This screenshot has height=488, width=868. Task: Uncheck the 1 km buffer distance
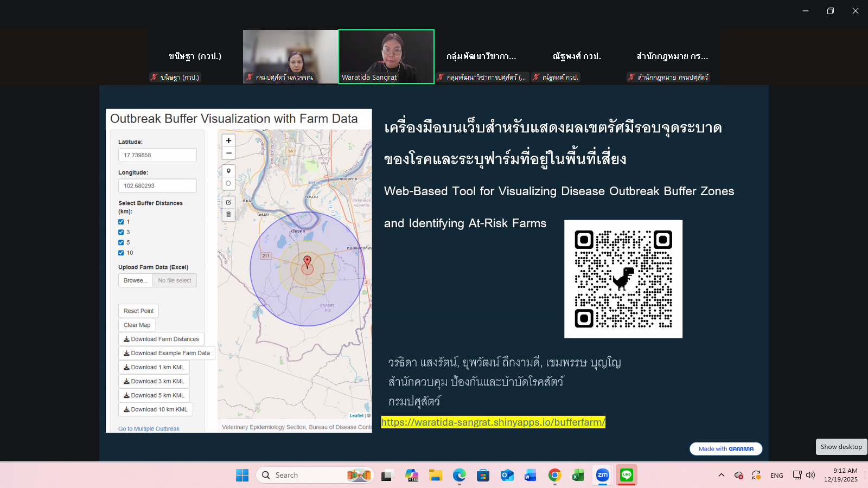[122, 222]
